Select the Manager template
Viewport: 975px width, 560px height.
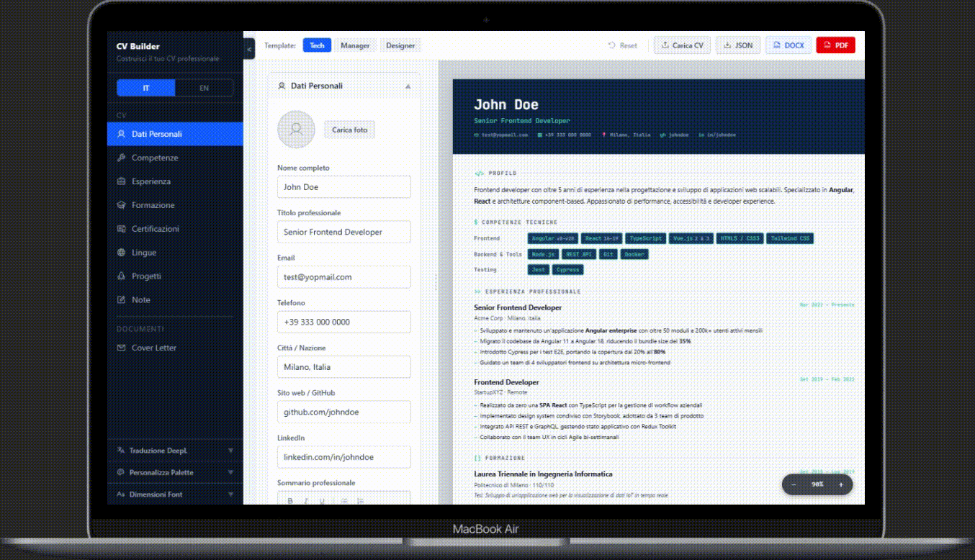point(355,45)
